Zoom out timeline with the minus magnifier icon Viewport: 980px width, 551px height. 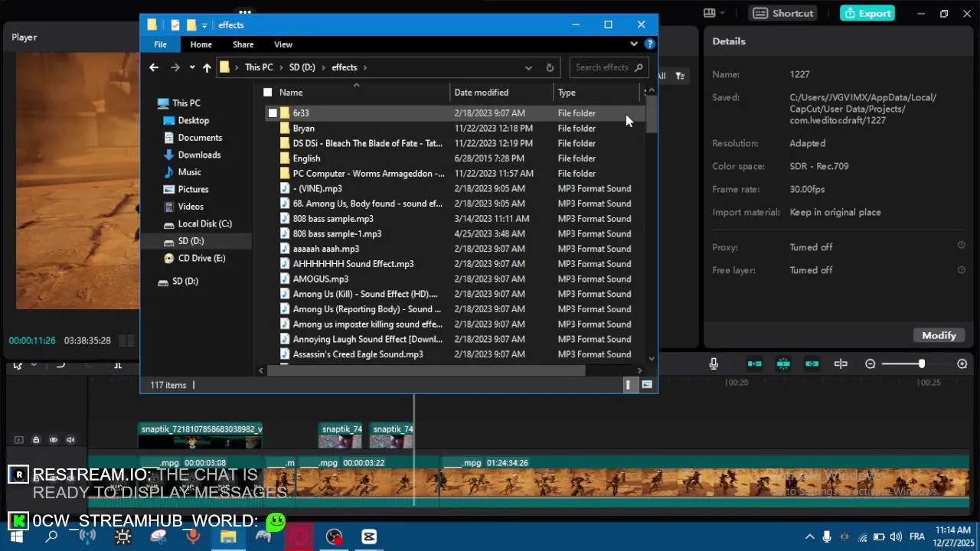[871, 364]
